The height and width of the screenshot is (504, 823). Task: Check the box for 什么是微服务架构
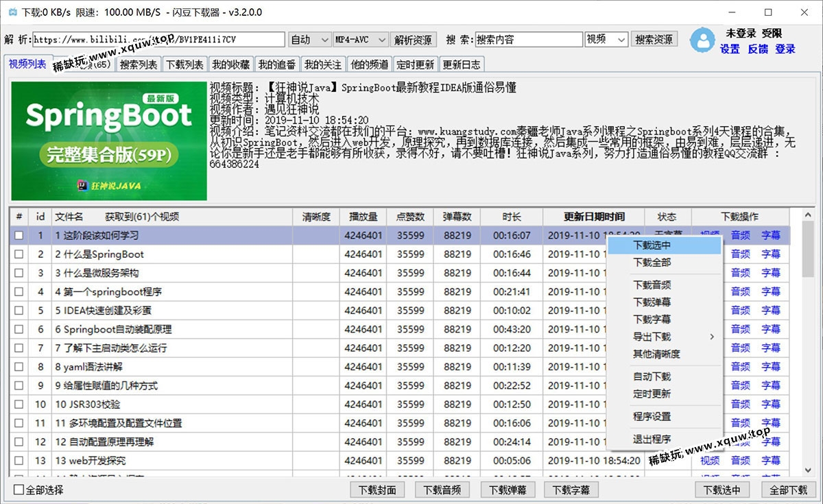click(x=19, y=273)
